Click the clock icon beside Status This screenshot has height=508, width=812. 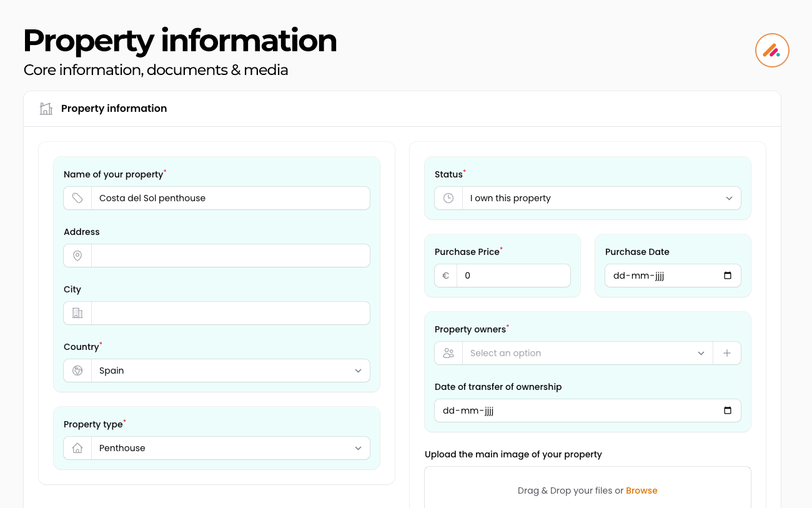click(448, 198)
